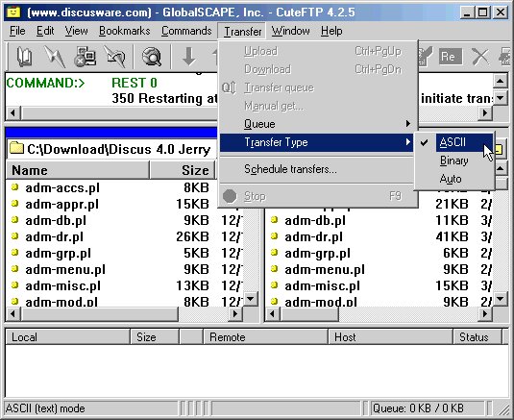This screenshot has height=420, width=514.
Task: Open the Commands menu
Action: point(186,31)
